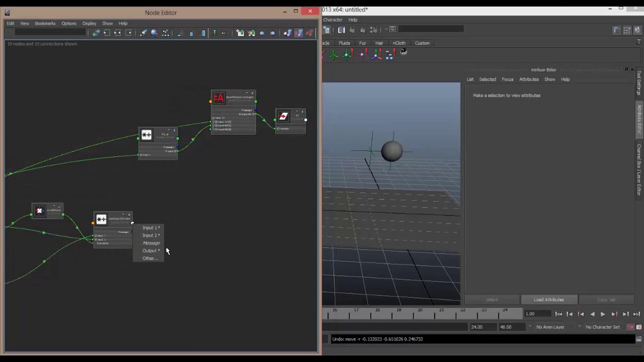Choose Other... in the context menu
This screenshot has height=362, width=644.
[x=149, y=258]
